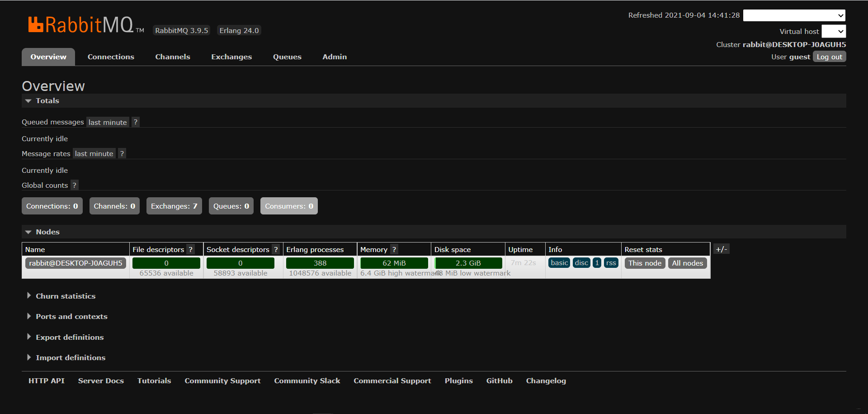Click Memory 62 MiB usage bar
Screen dimensions: 868x414
394,263
